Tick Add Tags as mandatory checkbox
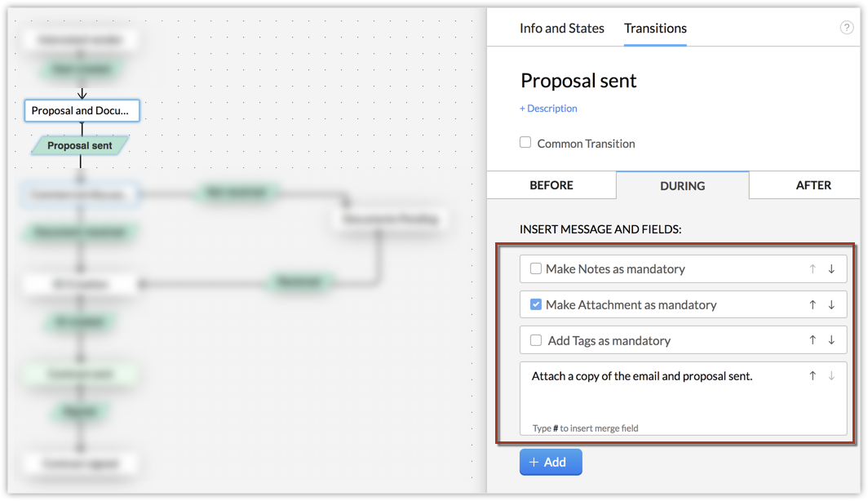 click(x=536, y=340)
